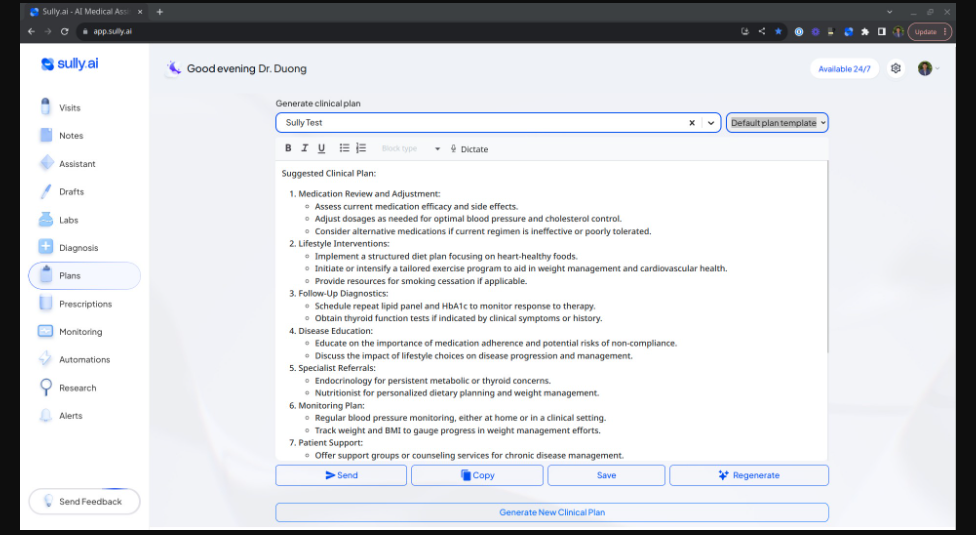Regenerate the clinical plan
976x535 pixels.
[749, 475]
